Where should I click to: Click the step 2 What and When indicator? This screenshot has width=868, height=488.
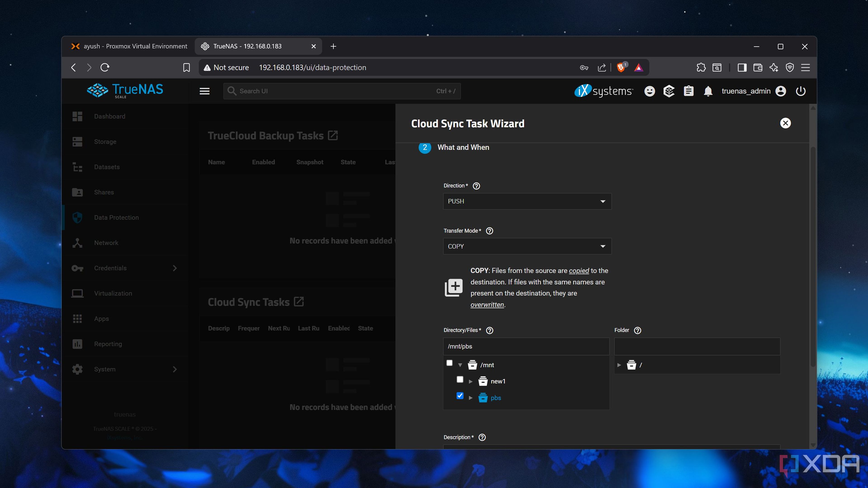pos(425,148)
